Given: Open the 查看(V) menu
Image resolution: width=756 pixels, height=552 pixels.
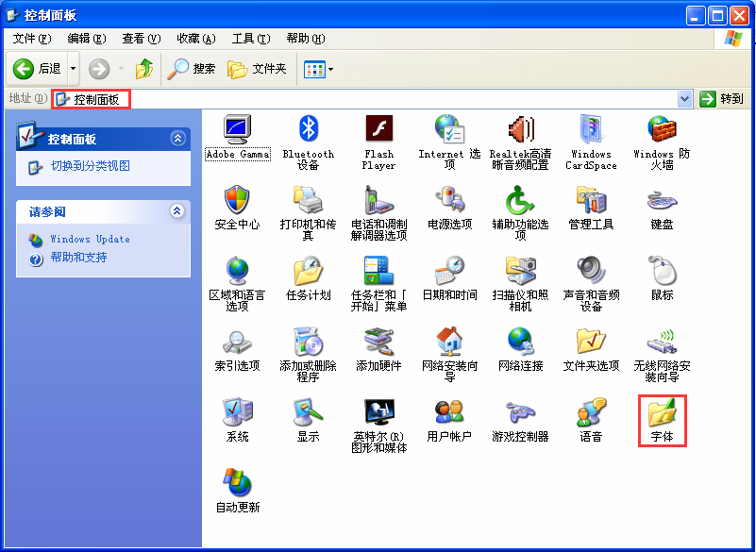Looking at the screenshot, I should click(142, 39).
